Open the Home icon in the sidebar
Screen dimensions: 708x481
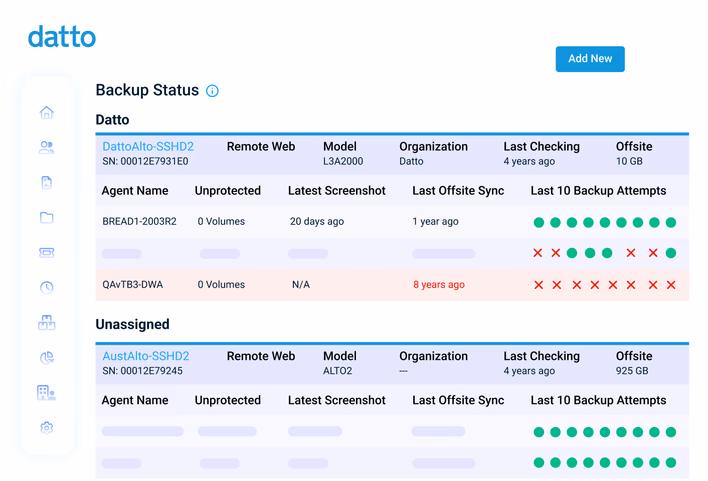coord(47,112)
